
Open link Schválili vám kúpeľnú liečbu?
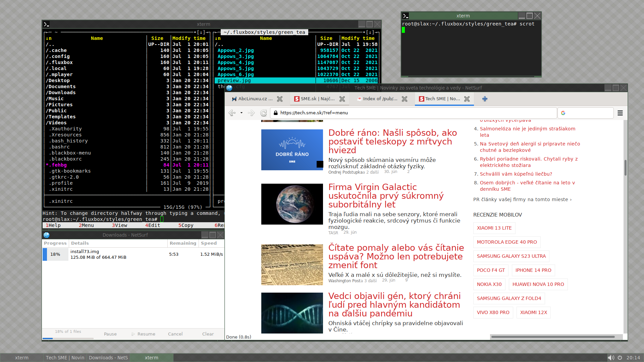click(516, 174)
